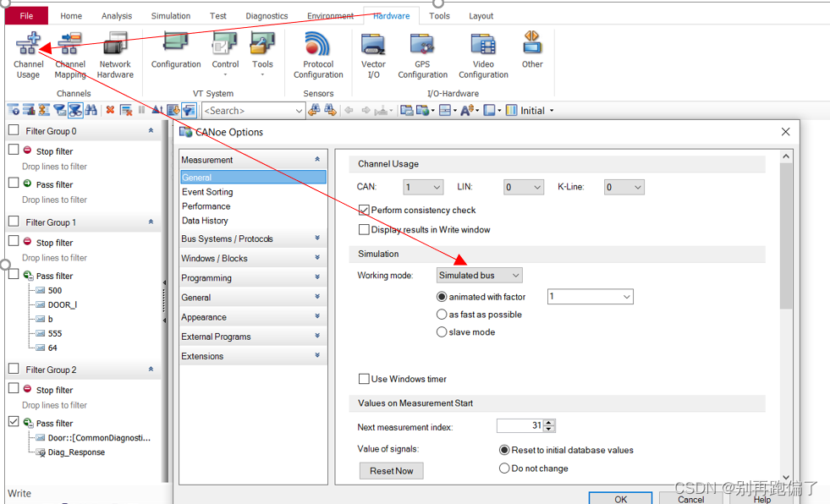Screen dimensions: 830x504
Task: Open Network Hardware settings
Action: coord(115,56)
